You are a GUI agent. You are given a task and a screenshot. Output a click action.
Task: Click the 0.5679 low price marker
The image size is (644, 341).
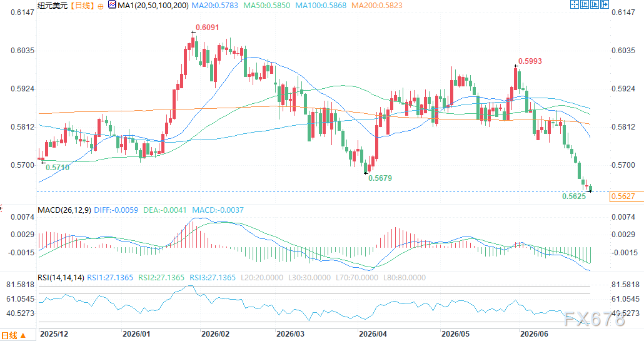click(380, 178)
